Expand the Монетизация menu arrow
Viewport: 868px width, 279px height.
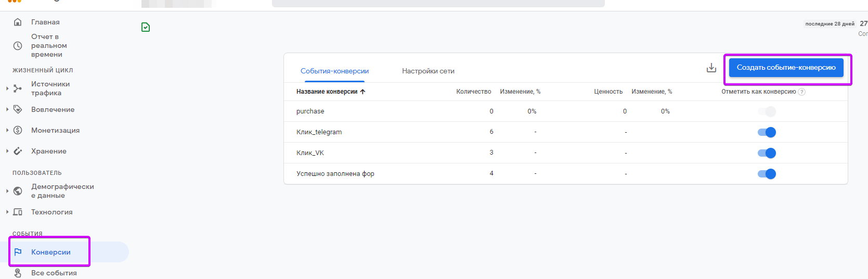coord(7,130)
